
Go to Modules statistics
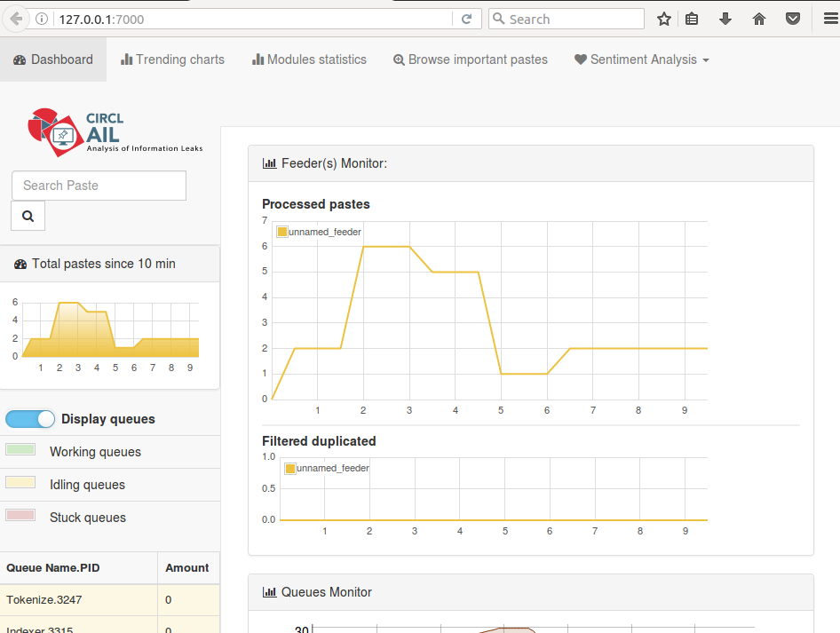pyautogui.click(x=309, y=59)
